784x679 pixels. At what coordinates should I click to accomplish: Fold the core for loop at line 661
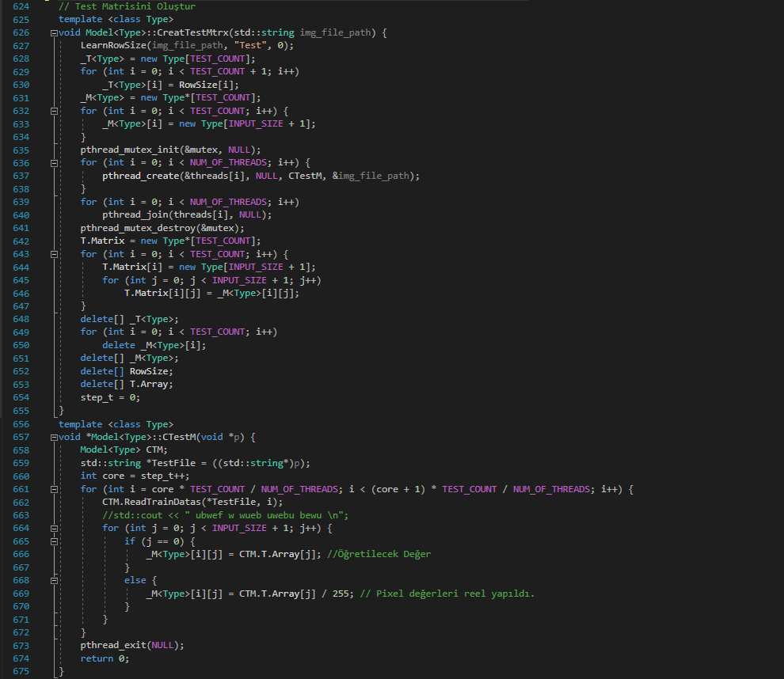point(54,489)
